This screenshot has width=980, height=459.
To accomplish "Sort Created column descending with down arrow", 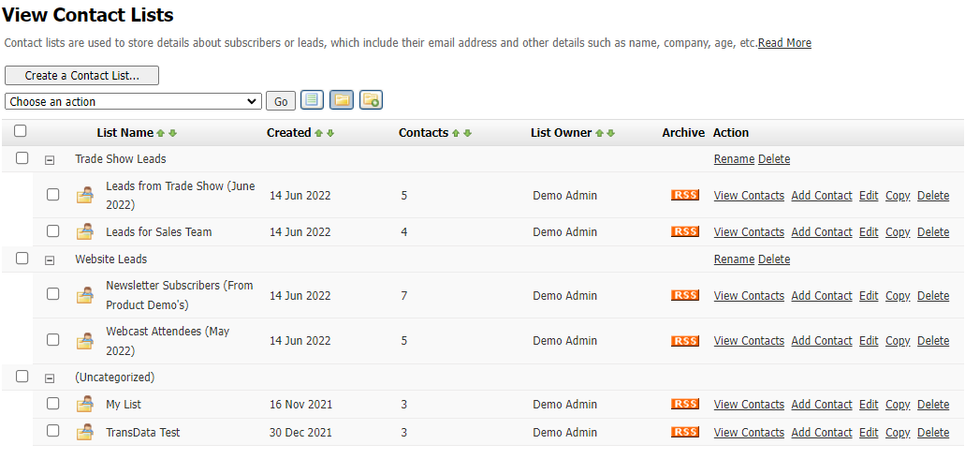I will pyautogui.click(x=329, y=133).
